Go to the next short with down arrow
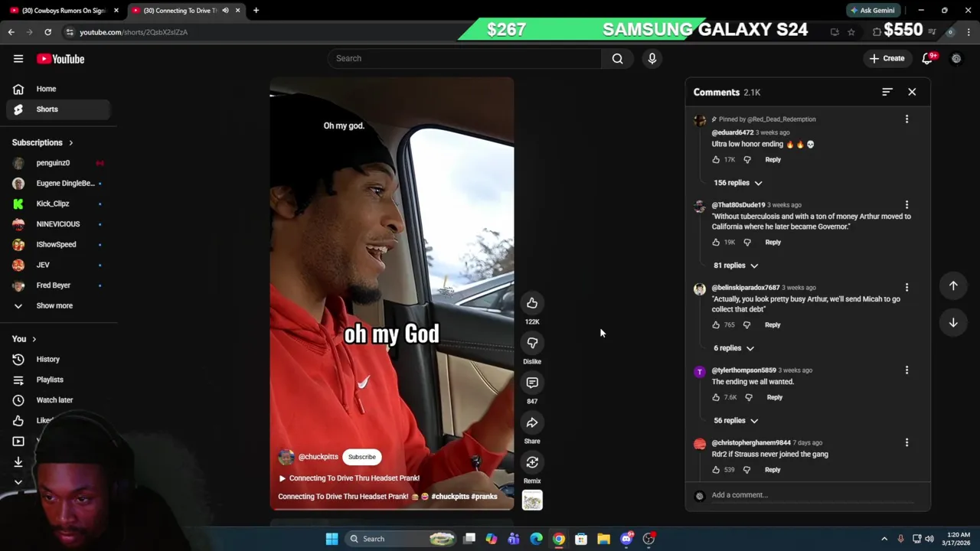 (953, 322)
